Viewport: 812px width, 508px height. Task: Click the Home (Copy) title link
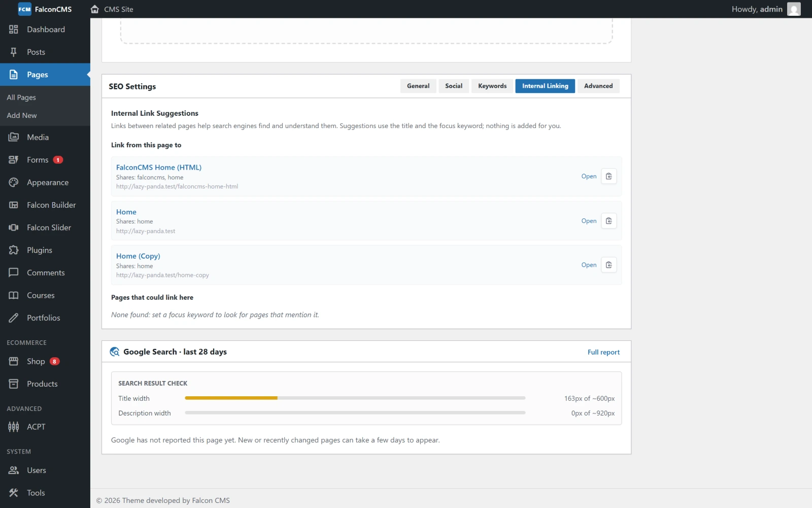coord(138,256)
